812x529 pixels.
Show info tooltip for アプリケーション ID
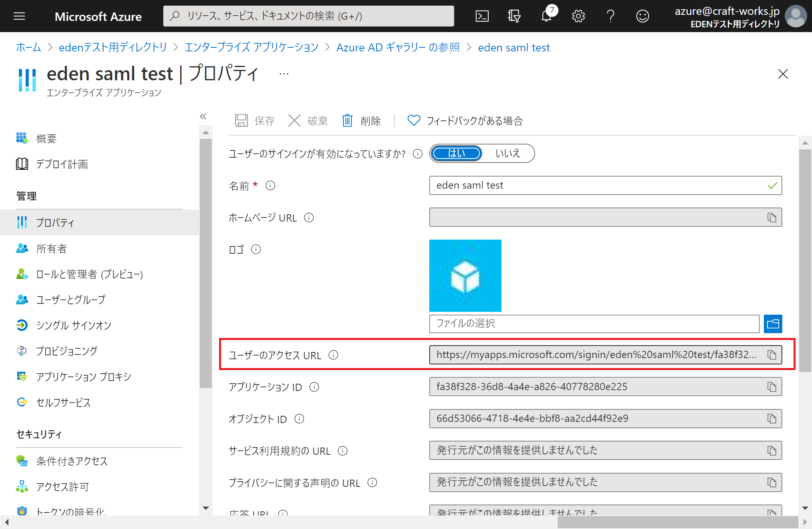pyautogui.click(x=314, y=387)
